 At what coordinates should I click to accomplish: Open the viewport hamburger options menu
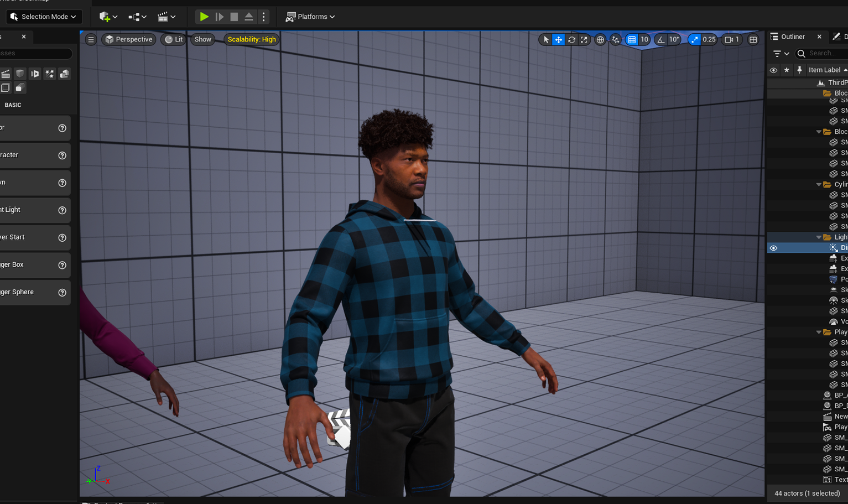pos(91,39)
